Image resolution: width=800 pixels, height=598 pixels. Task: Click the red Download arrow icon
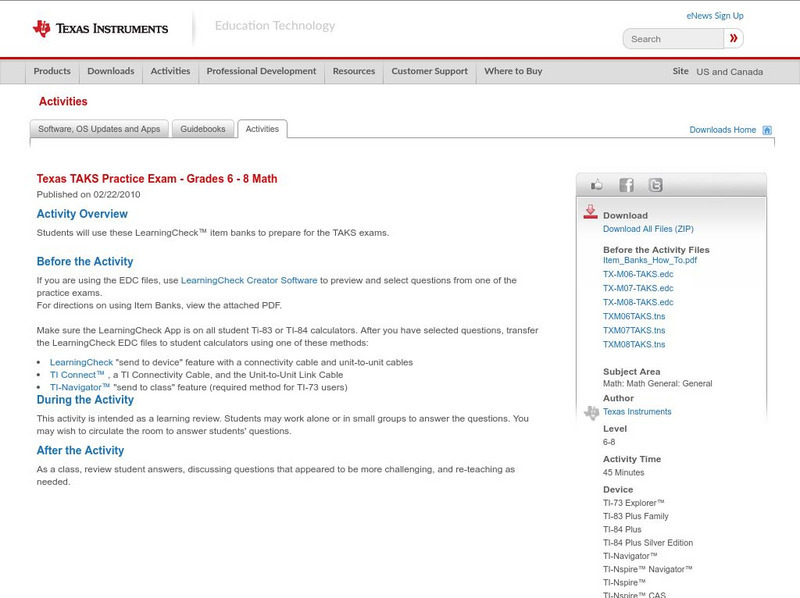pyautogui.click(x=590, y=213)
